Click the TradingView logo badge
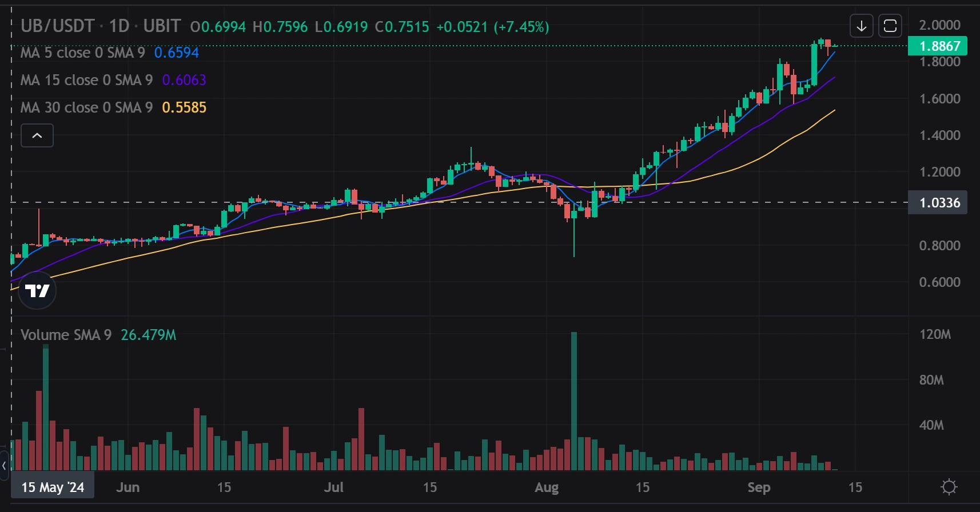980x512 pixels. point(37,291)
